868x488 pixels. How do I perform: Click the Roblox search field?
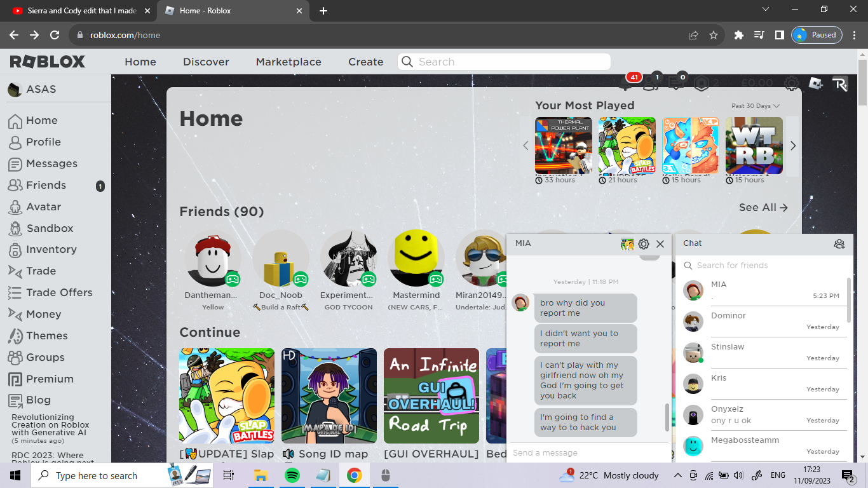pos(504,62)
